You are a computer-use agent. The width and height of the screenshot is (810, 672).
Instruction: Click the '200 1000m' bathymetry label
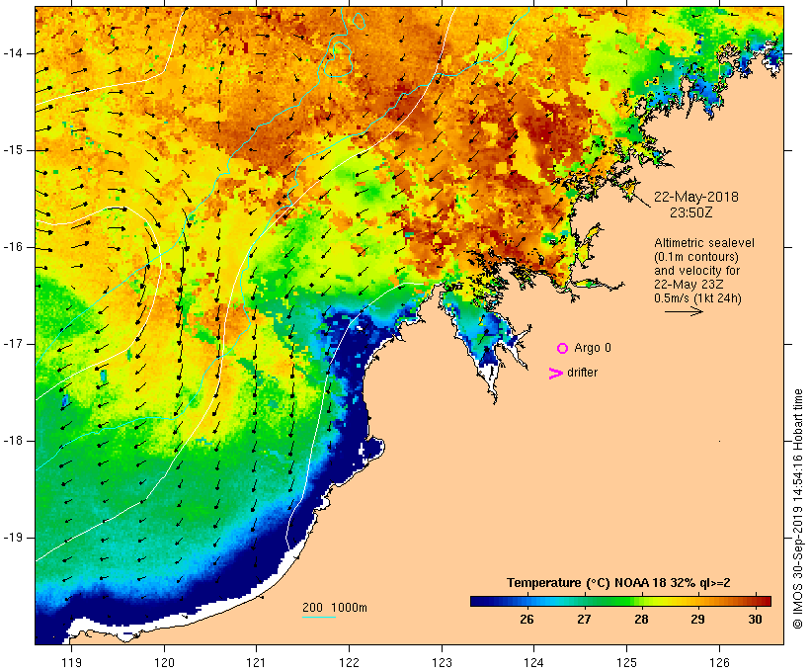click(x=335, y=608)
